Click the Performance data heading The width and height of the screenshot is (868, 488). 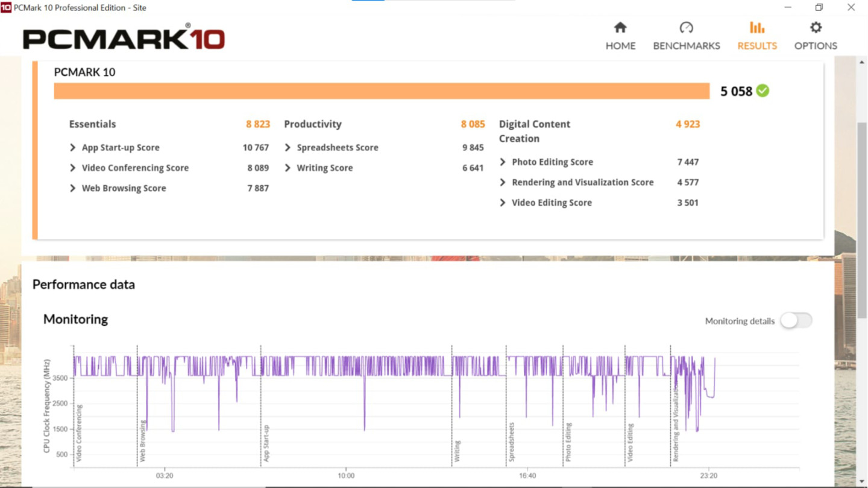[84, 285]
